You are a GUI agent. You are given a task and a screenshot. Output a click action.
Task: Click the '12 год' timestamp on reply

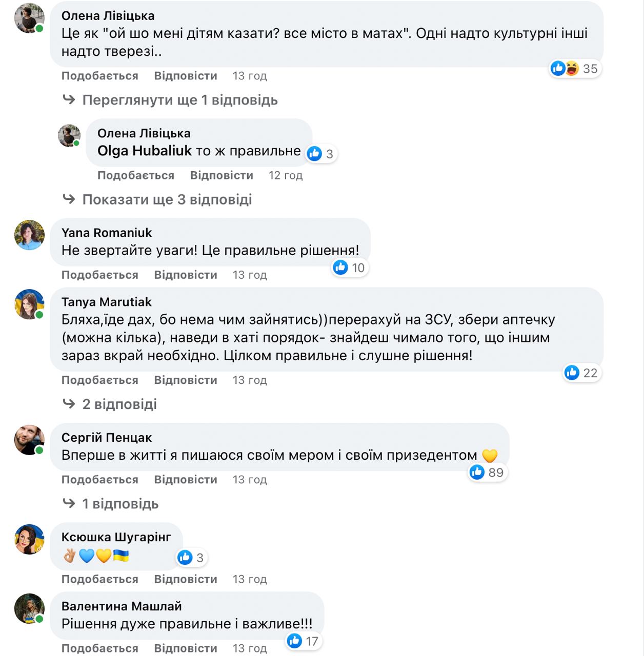(286, 175)
